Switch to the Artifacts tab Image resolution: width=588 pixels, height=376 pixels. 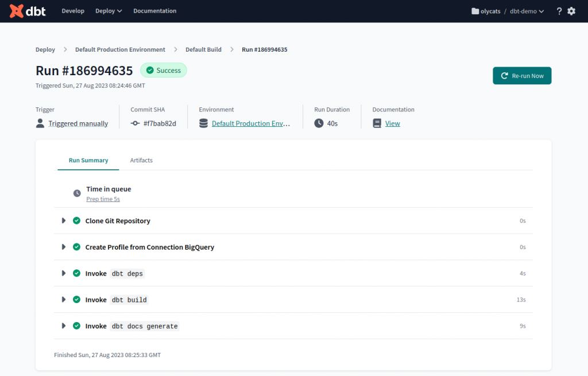141,160
